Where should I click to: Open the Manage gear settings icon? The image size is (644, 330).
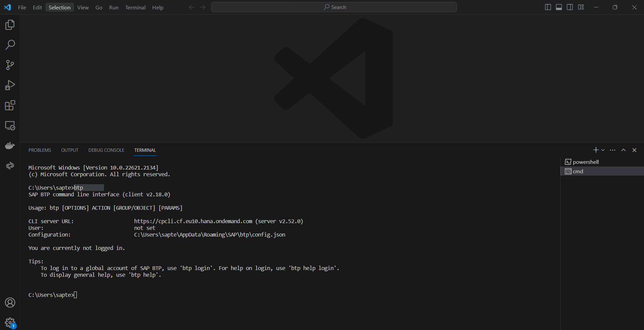click(10, 323)
